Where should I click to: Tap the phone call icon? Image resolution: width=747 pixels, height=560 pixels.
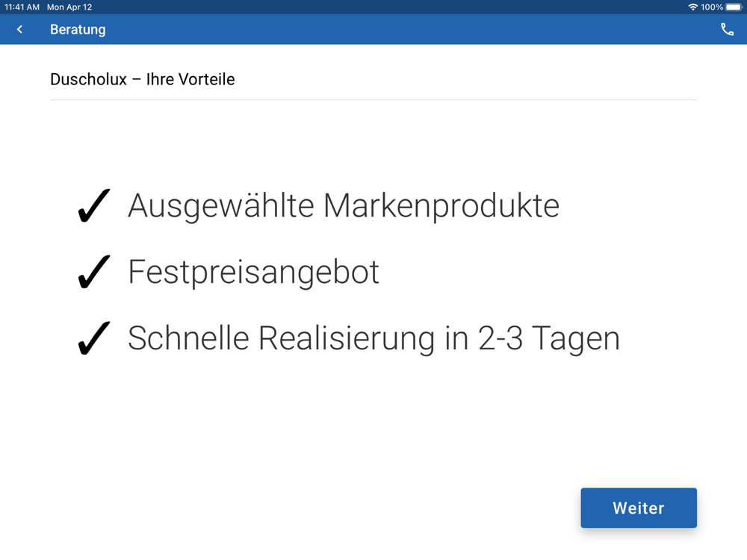[x=727, y=30]
